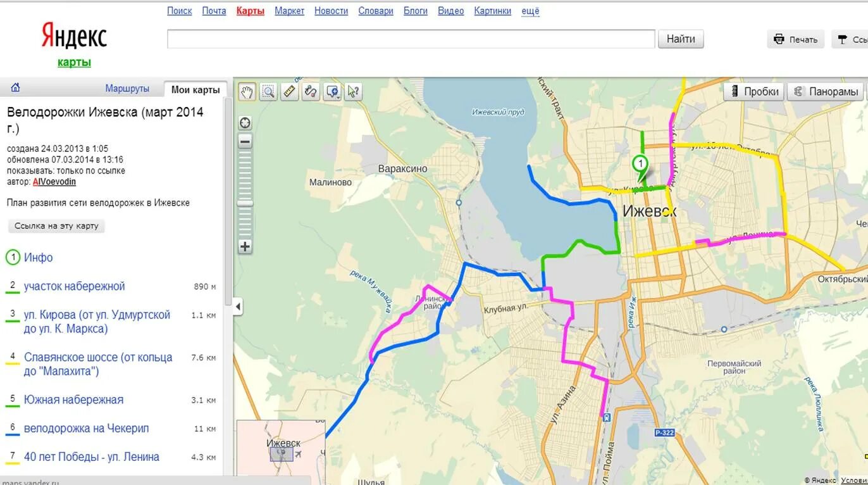This screenshot has width=868, height=485.
Task: Select the ruler distance tool
Action: tap(290, 92)
